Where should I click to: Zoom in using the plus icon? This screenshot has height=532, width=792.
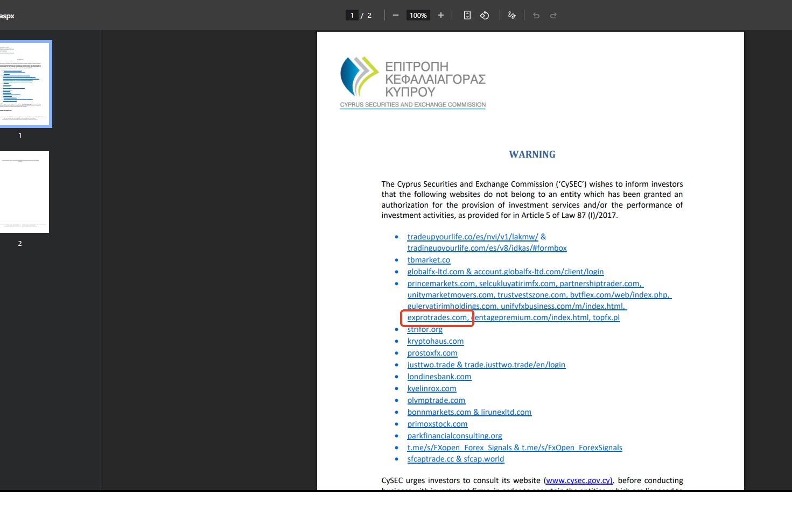[x=441, y=16]
